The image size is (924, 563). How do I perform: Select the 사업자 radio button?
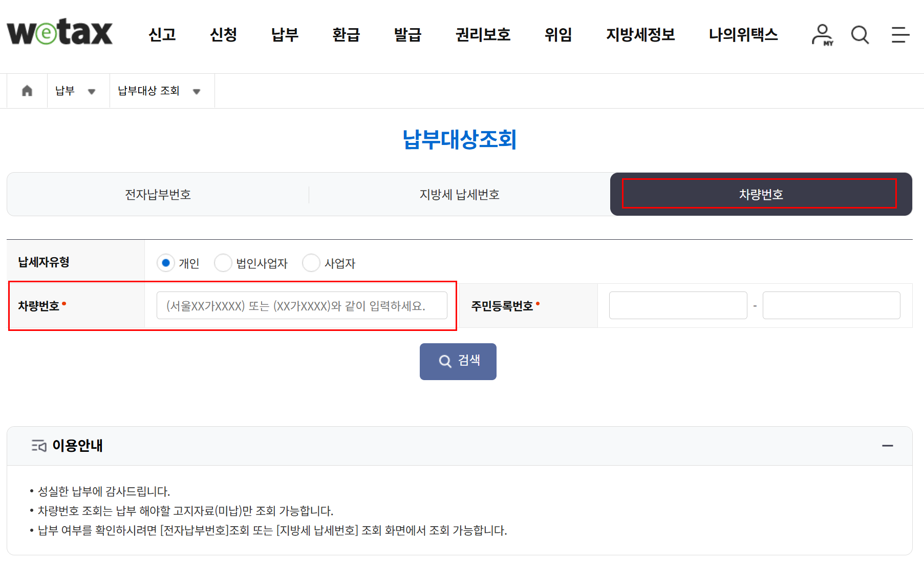pos(311,263)
